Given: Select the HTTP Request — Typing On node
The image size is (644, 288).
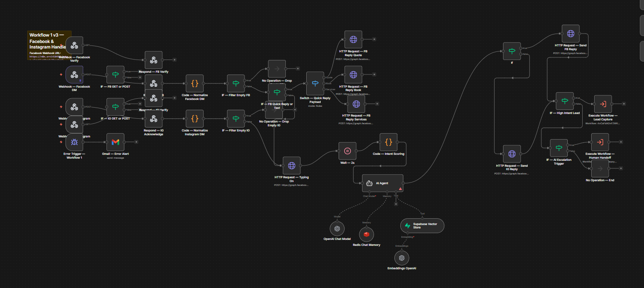Looking at the screenshot, I should [x=291, y=165].
